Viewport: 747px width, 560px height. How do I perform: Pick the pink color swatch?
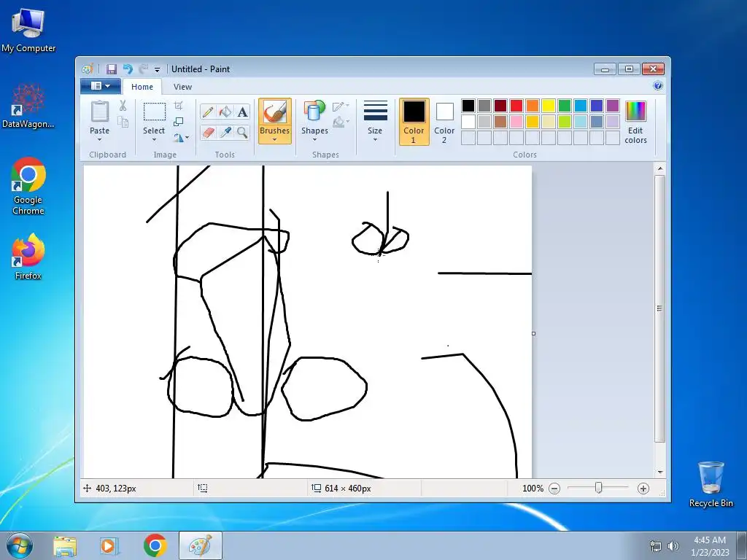[516, 122]
